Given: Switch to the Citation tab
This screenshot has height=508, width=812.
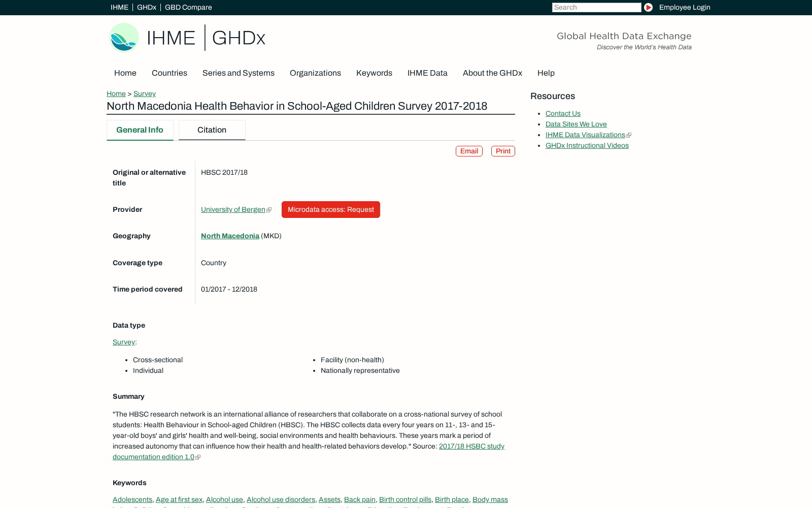Looking at the screenshot, I should [212, 130].
